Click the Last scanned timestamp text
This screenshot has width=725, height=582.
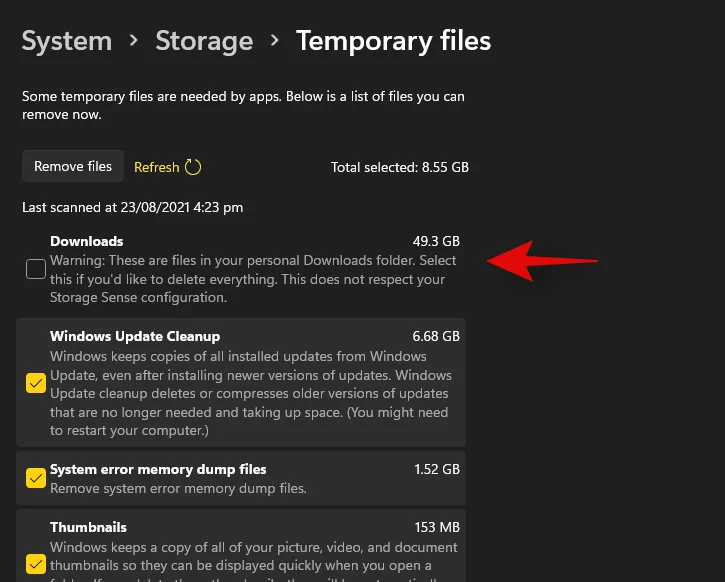click(132, 208)
